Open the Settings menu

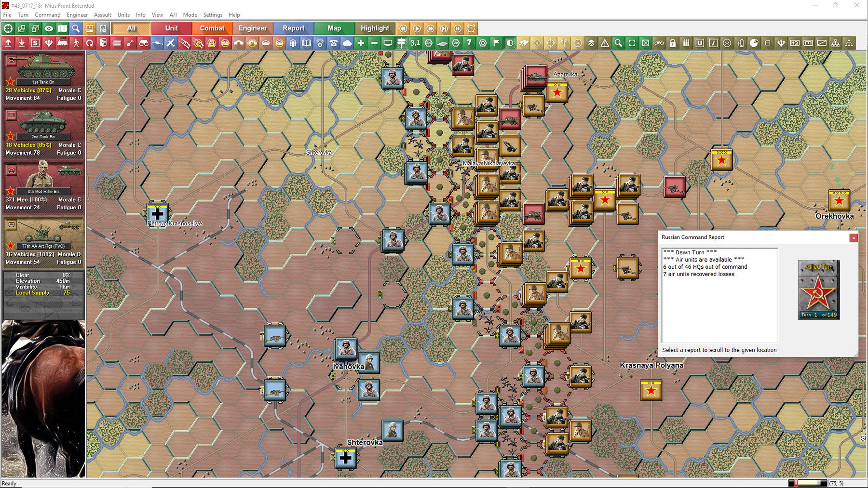point(213,15)
